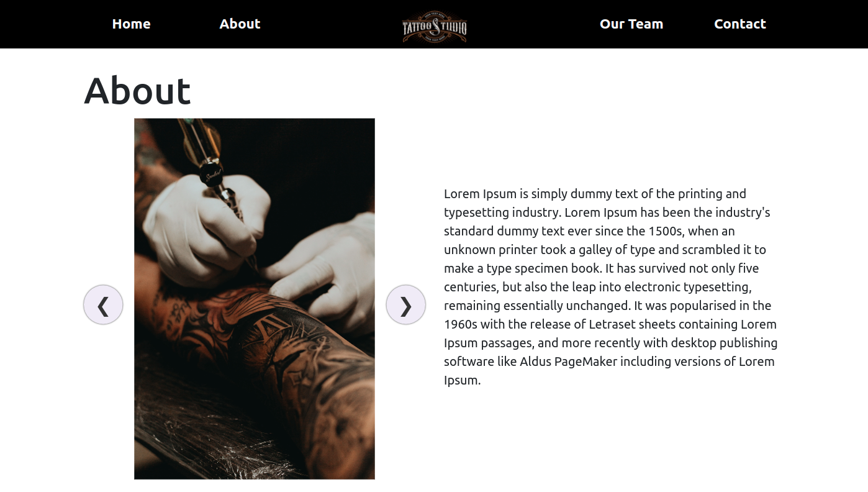Click the final word 'Ipsum.' of the paragraph
Screen dimensions: 868x492
(x=463, y=380)
